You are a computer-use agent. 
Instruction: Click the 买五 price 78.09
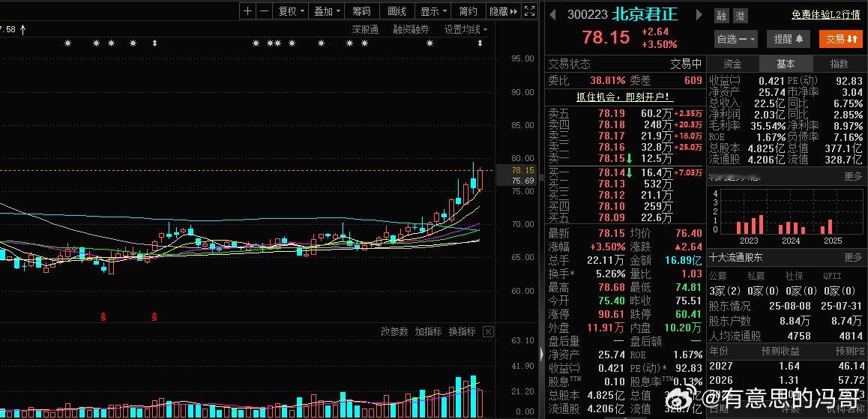point(612,217)
